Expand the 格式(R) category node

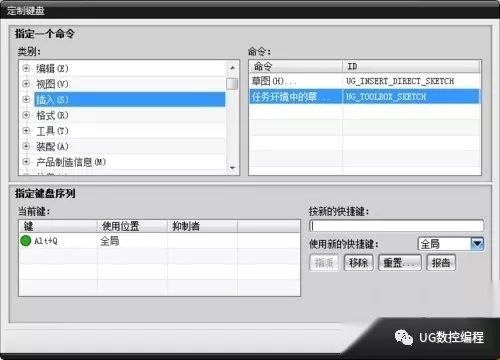pyautogui.click(x=26, y=115)
